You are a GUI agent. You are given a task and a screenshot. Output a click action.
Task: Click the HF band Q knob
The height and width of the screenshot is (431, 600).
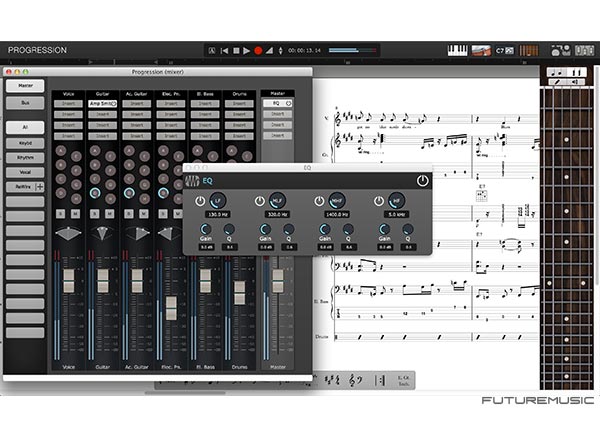pos(408,230)
